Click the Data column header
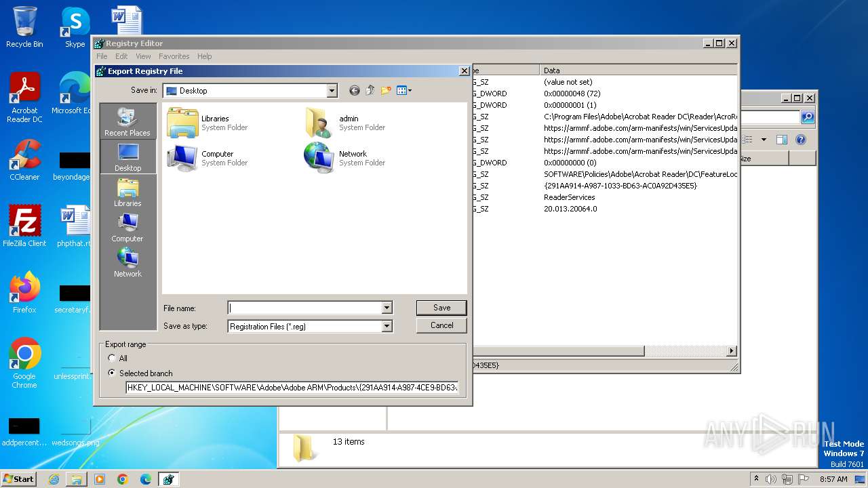Viewport: 868px width, 488px height. coord(639,70)
